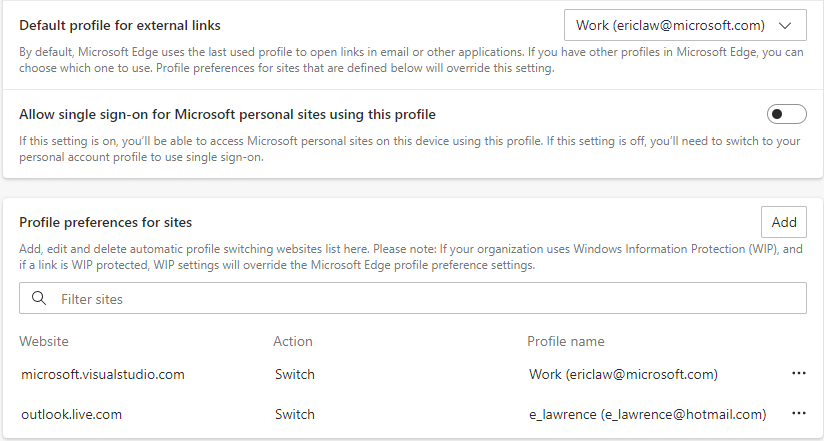Click the Profile preferences for sites heading
Viewport: 824px width, 441px height.
[x=106, y=222]
